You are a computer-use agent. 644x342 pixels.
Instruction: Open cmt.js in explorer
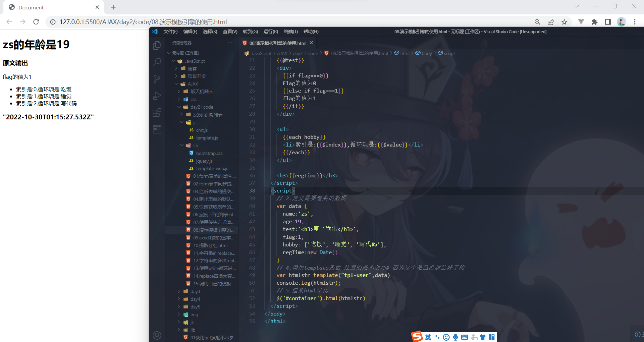point(202,130)
